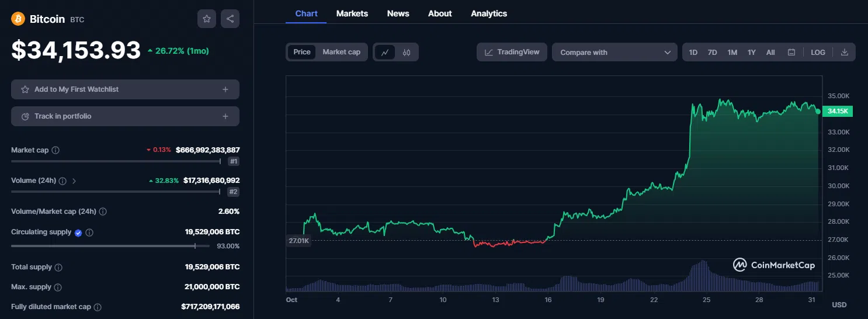
Task: Click the BTC ticker symbol
Action: (x=77, y=20)
